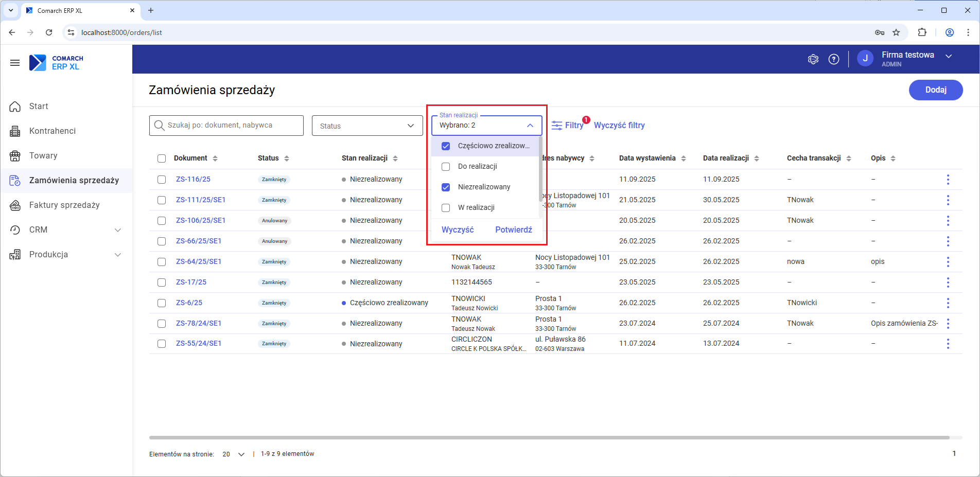The width and height of the screenshot is (980, 477).
Task: Click the horizontal table scrollbar
Action: pyautogui.click(x=549, y=438)
